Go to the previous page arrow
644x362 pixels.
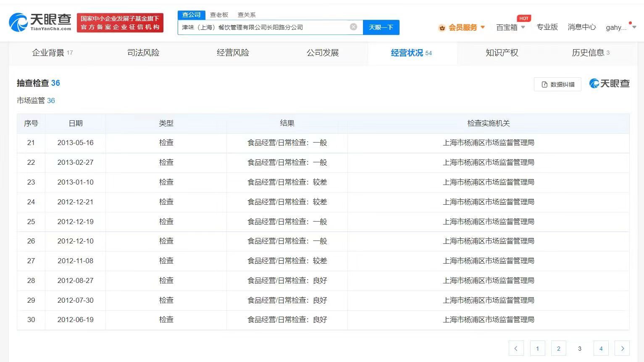click(516, 348)
